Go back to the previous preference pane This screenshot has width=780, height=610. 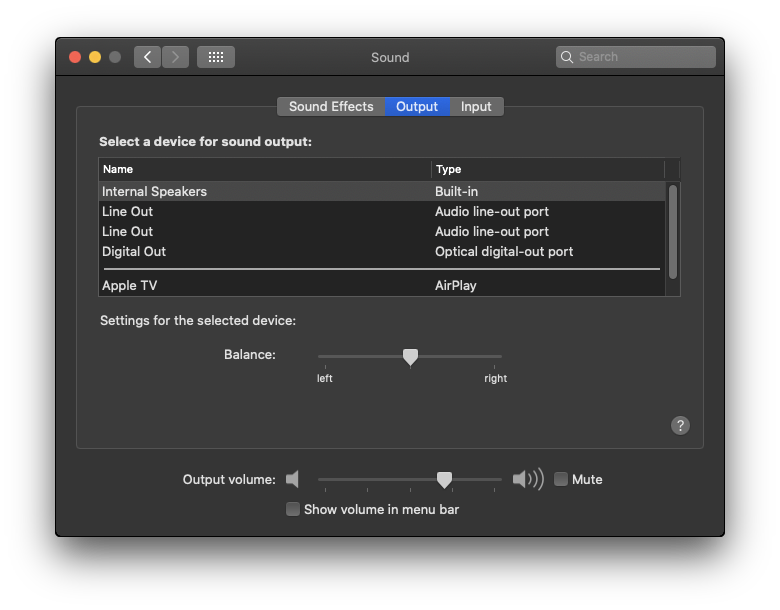[147, 57]
